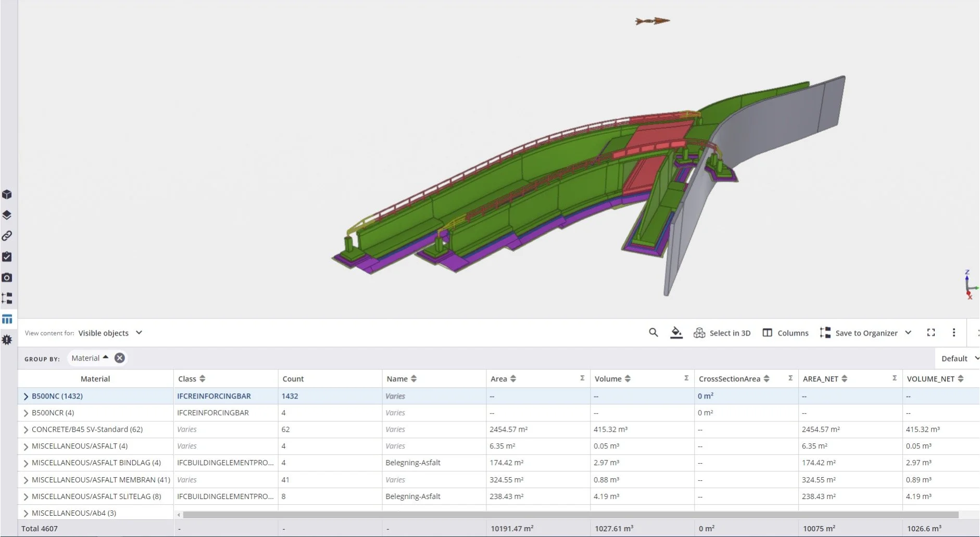Open the Models cube panel in sidebar

point(7,194)
